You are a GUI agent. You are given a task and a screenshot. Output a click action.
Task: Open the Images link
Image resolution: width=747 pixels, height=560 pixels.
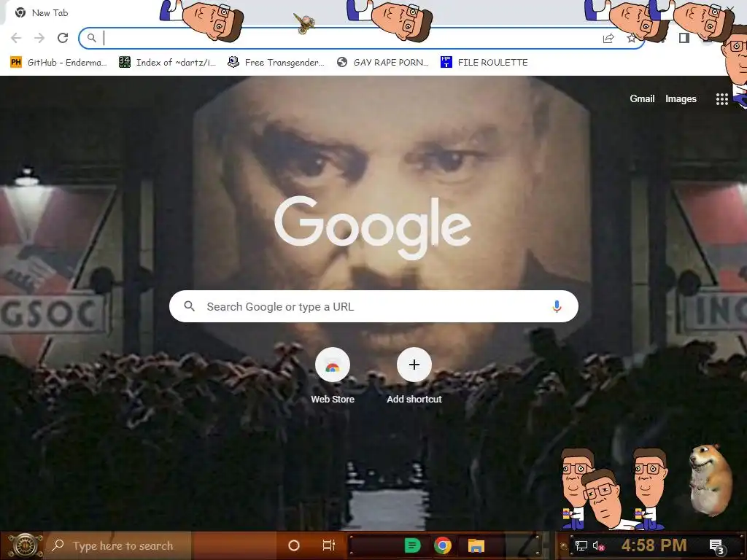pos(681,99)
